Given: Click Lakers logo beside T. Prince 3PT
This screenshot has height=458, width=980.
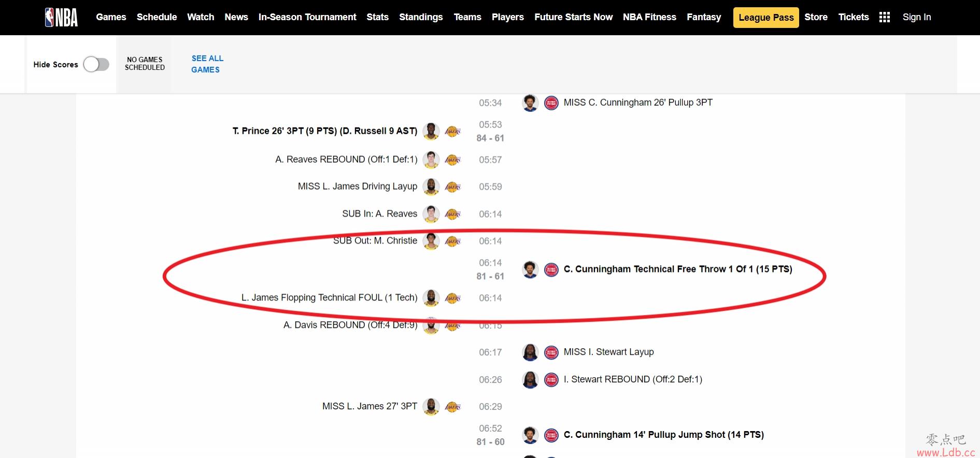Looking at the screenshot, I should (453, 132).
